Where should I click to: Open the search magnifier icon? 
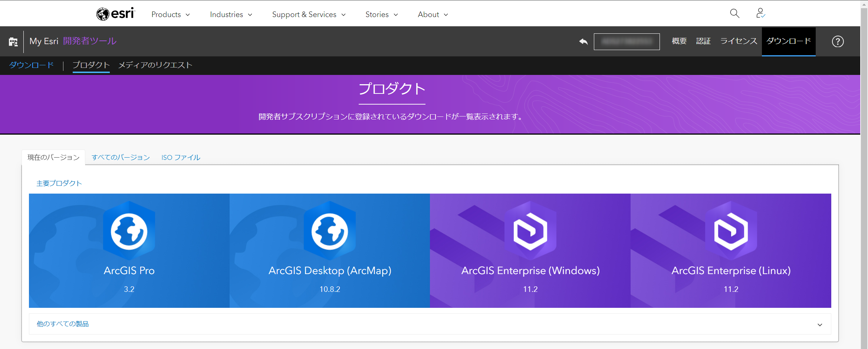point(734,13)
